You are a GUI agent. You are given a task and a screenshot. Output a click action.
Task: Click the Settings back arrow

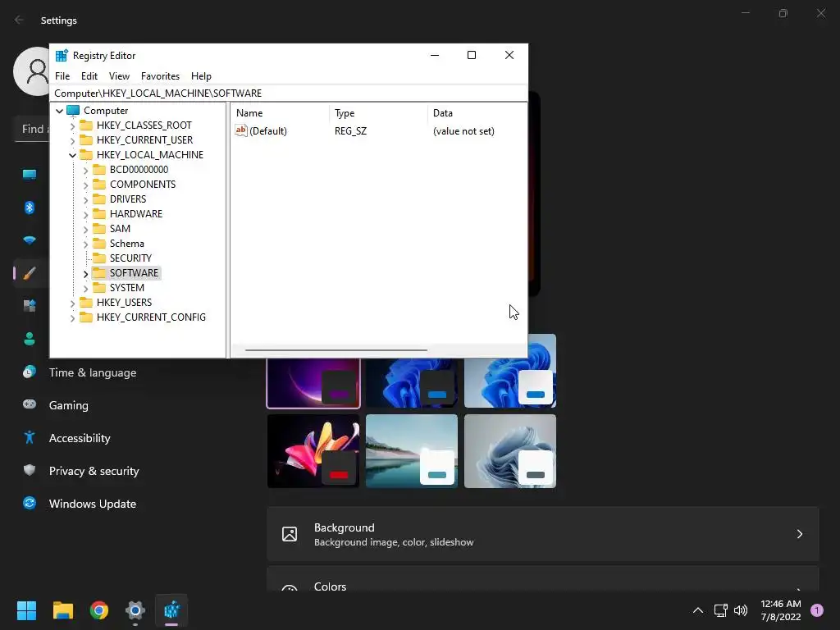pos(20,20)
